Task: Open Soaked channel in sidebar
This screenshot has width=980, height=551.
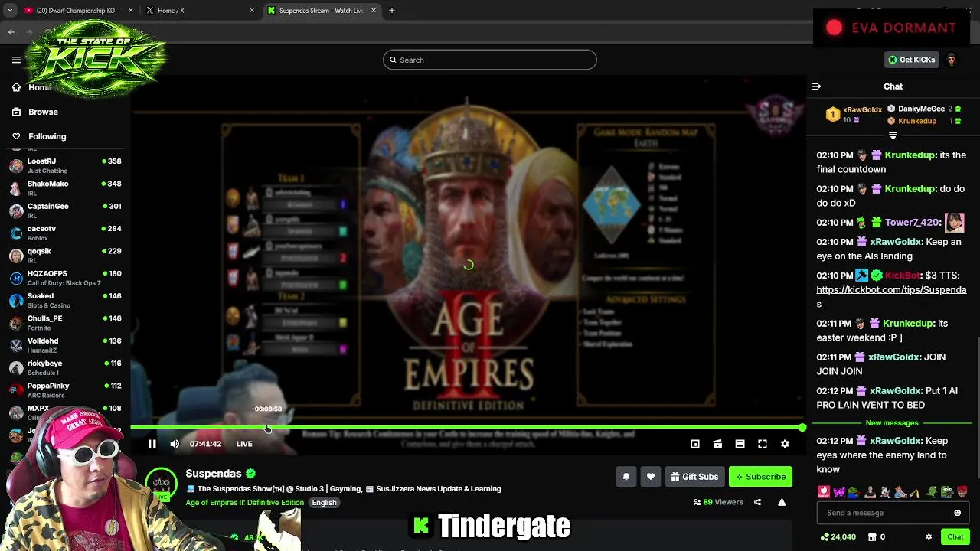Action: 65,300
